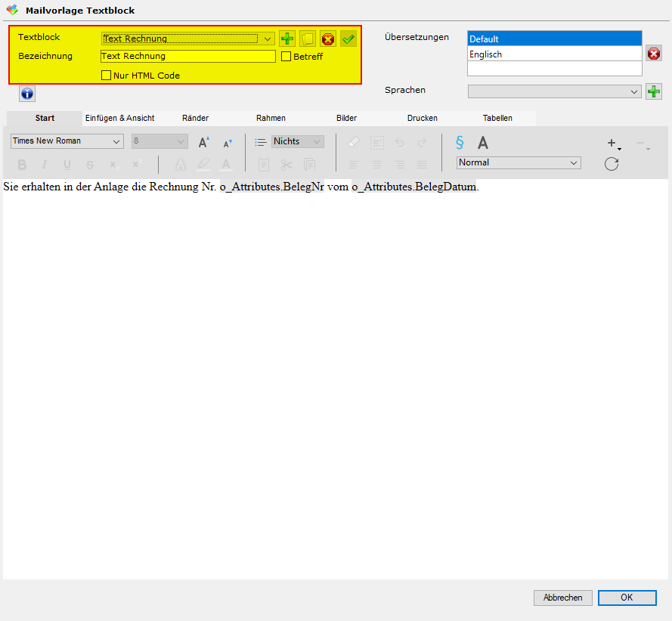Add a new Textblock with green plus
This screenshot has height=621, width=672.
(287, 39)
